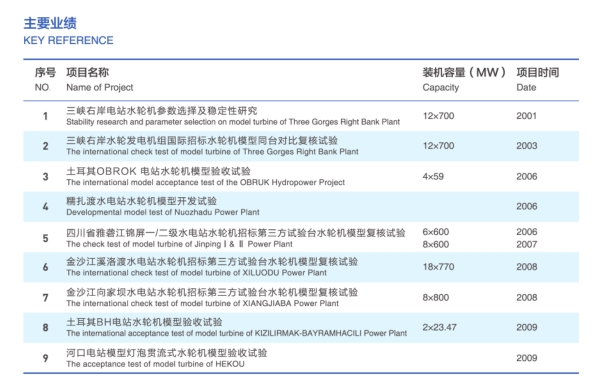Click the XIANGJIABA Power Plant row
Viewport: 606px width, 382px height.
point(301,298)
